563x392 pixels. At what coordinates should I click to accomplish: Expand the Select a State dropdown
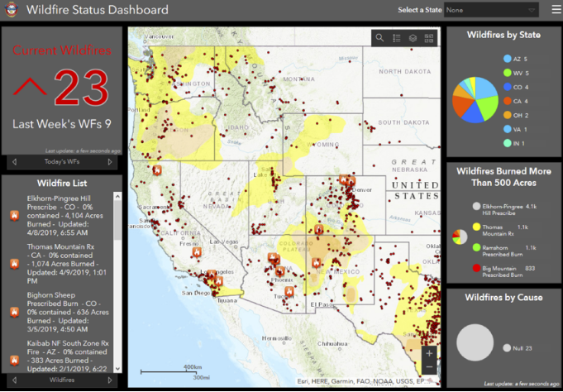491,11
